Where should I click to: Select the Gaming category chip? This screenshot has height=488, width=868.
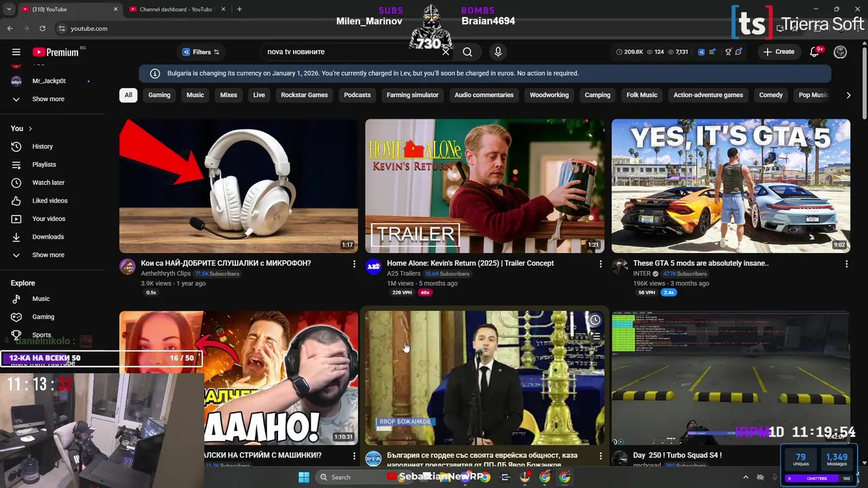coord(159,95)
